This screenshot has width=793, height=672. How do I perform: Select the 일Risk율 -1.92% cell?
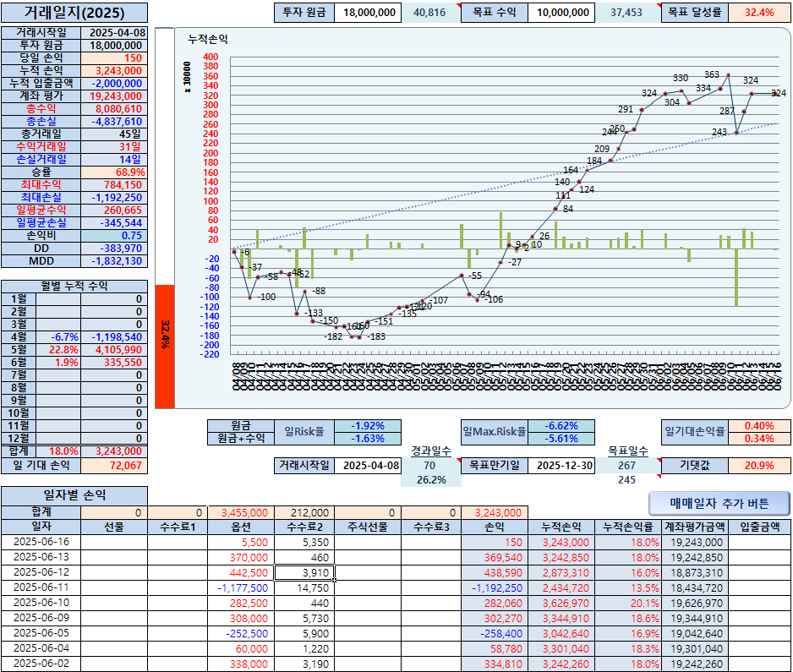point(368,426)
